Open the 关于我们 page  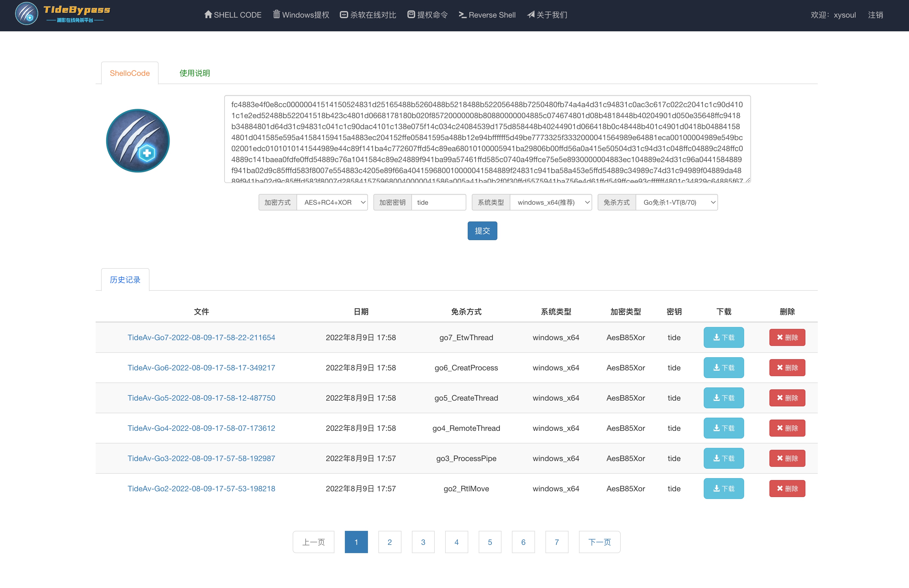(547, 15)
